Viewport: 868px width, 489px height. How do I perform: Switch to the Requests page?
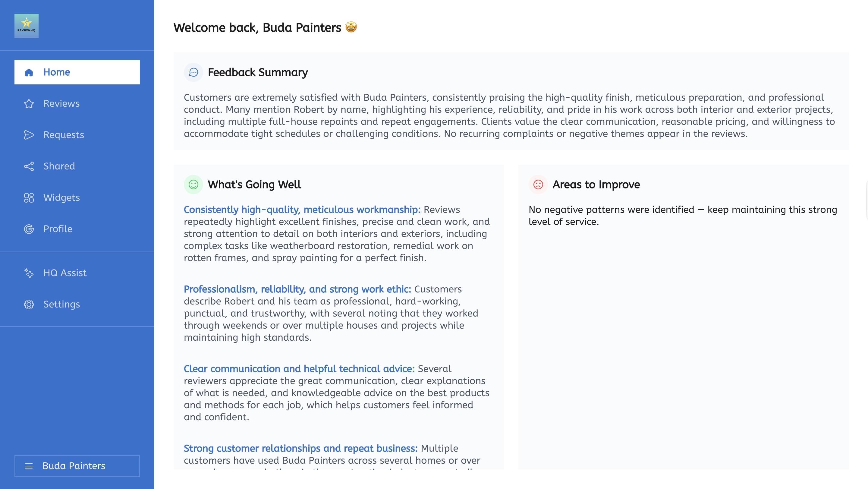tap(63, 135)
